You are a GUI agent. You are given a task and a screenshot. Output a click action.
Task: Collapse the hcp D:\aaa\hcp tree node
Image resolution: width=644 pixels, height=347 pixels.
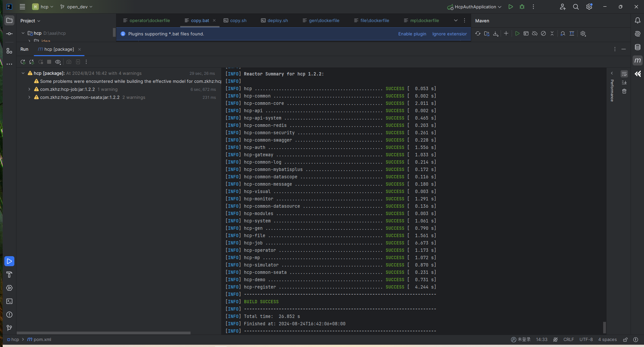click(23, 33)
